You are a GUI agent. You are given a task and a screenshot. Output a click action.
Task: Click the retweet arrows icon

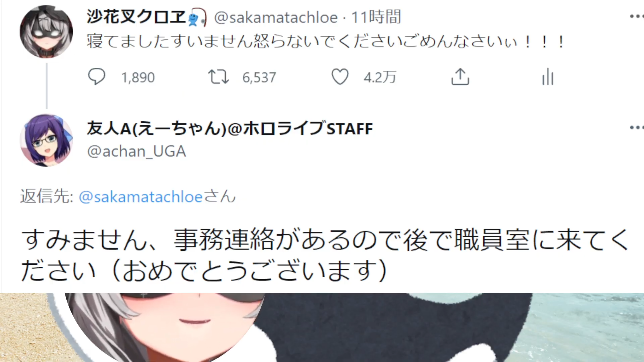click(218, 77)
